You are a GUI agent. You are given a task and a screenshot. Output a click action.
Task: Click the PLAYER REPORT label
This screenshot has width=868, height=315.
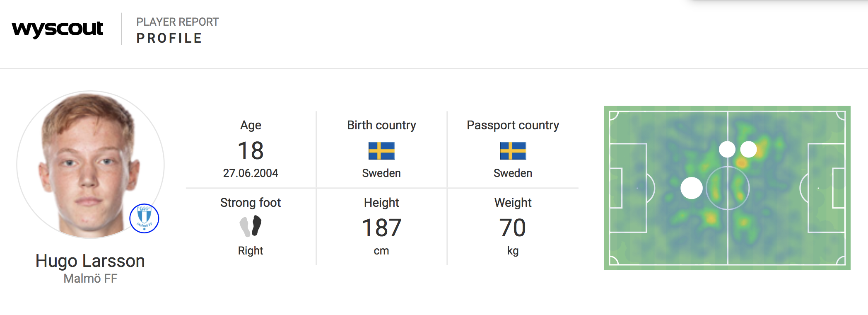click(x=177, y=22)
